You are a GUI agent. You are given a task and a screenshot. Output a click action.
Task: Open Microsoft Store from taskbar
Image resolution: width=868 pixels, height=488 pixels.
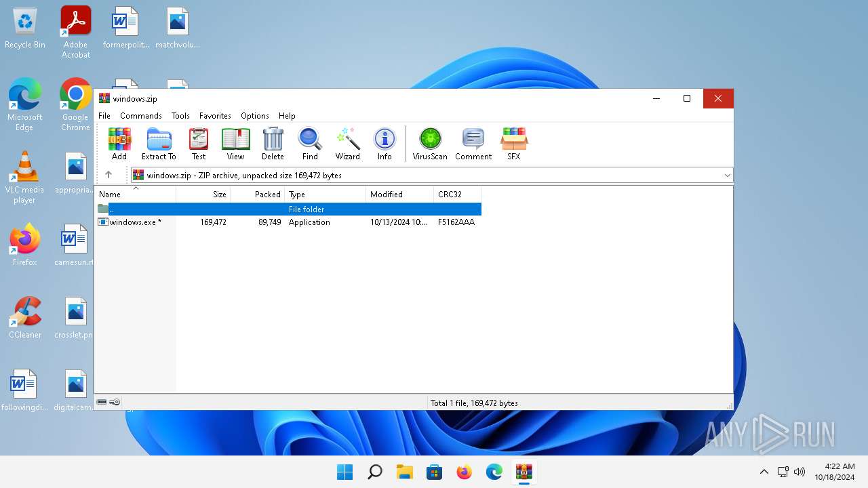tap(434, 472)
